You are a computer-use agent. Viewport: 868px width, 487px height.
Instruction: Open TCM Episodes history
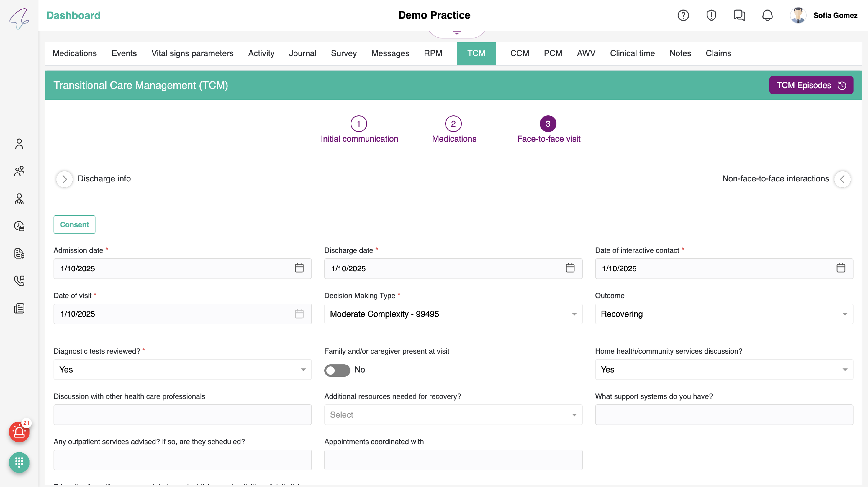point(811,85)
